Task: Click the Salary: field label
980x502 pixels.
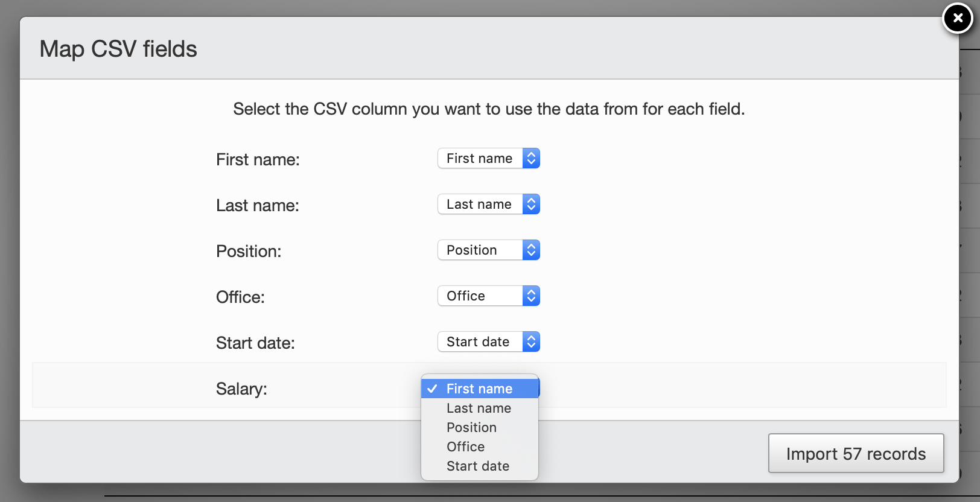Action: click(241, 389)
